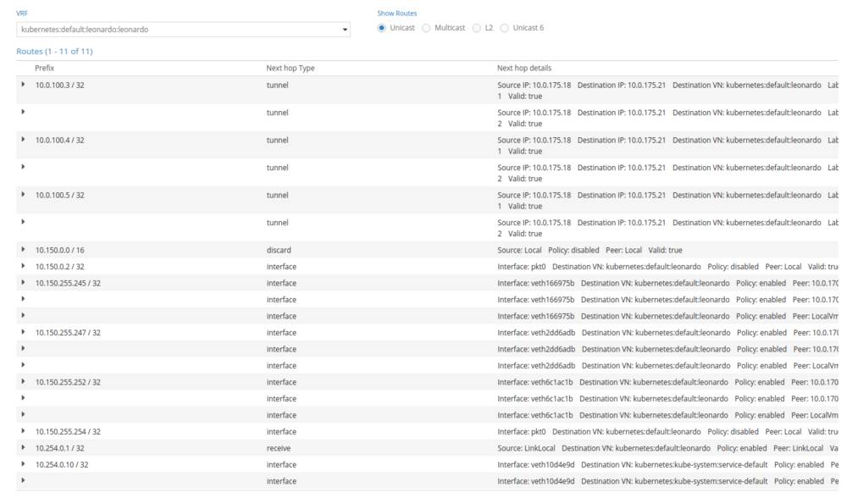Expand the 10.150.0.0 / 16 route row

23,250
